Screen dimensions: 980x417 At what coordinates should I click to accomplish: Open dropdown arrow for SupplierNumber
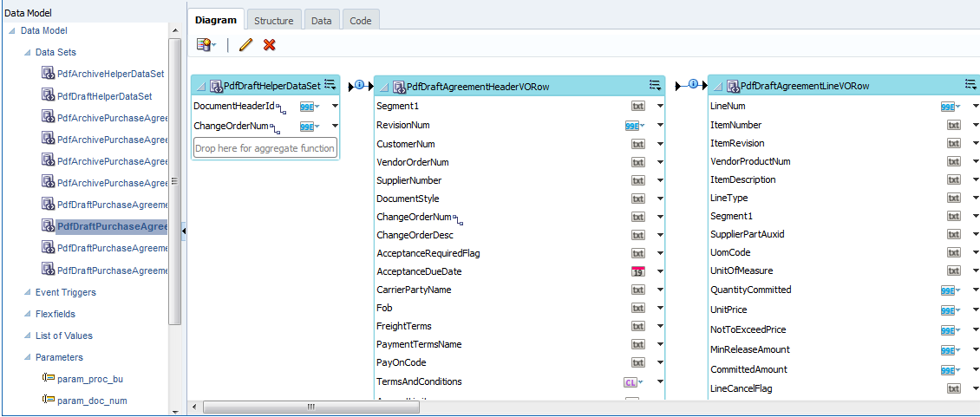coord(660,180)
